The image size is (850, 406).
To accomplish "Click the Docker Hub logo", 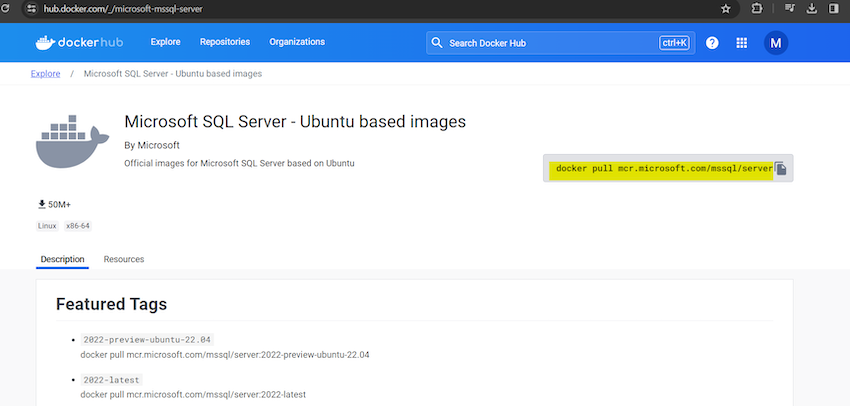I will click(x=79, y=42).
